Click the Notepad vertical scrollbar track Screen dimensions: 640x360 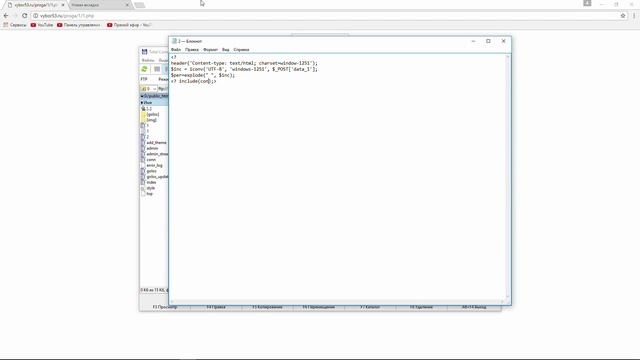[508, 177]
